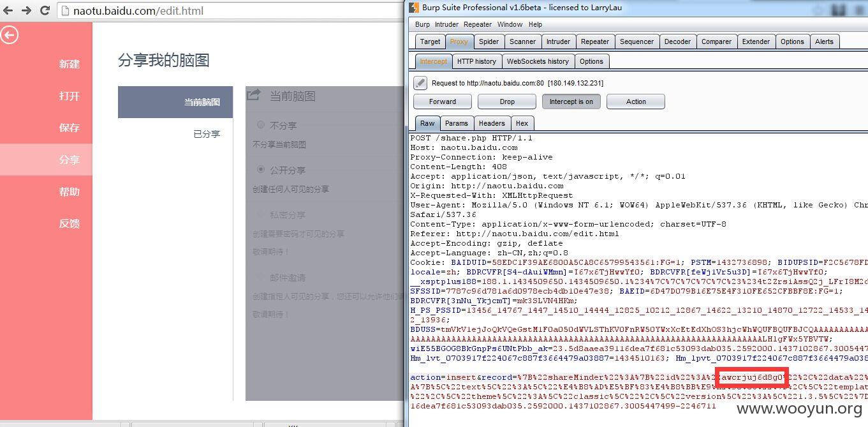This screenshot has width=868, height=427.
Task: Click the browser back arrow
Action: (8, 10)
